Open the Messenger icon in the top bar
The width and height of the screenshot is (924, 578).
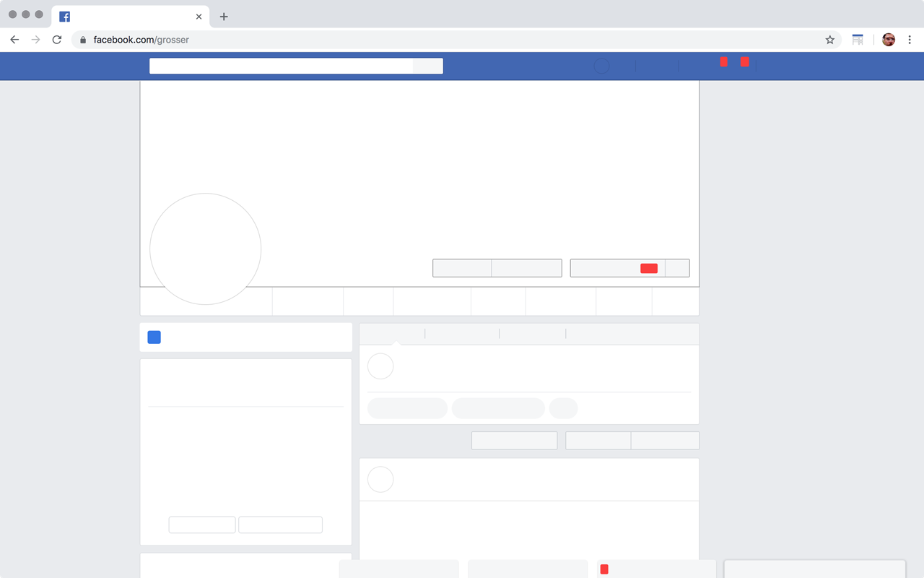pos(723,66)
